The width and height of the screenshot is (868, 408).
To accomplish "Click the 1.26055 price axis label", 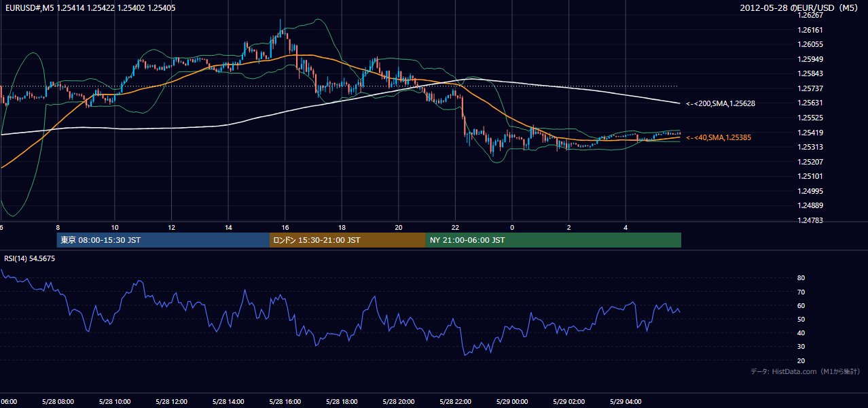I will [810, 44].
